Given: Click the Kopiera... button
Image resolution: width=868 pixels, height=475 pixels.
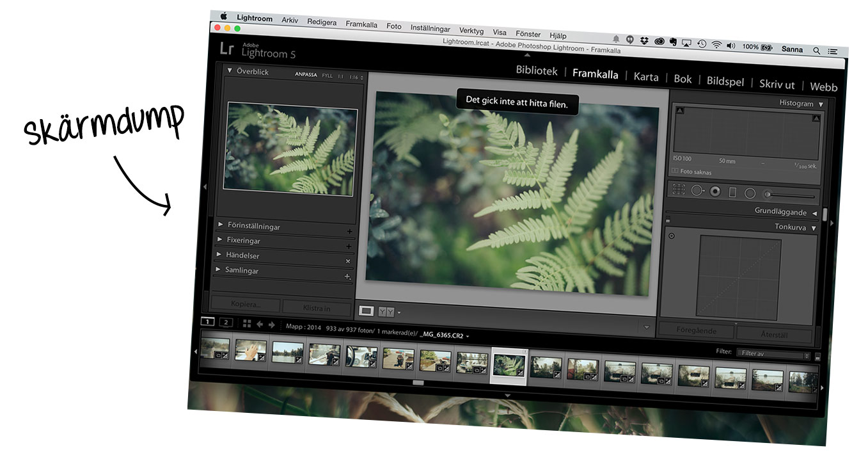Looking at the screenshot, I should pyautogui.click(x=246, y=304).
